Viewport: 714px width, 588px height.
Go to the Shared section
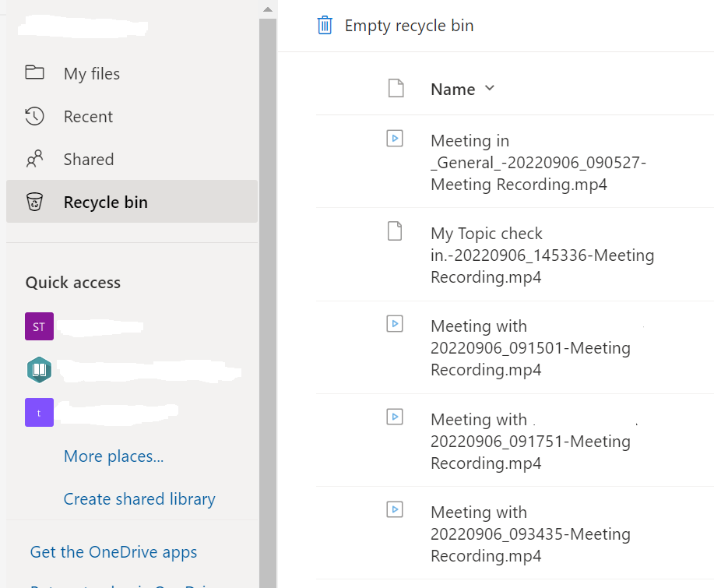point(89,160)
